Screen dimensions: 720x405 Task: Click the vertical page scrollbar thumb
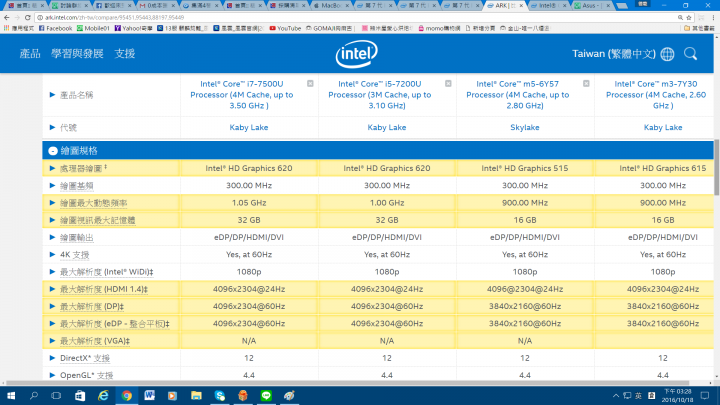coord(716,168)
